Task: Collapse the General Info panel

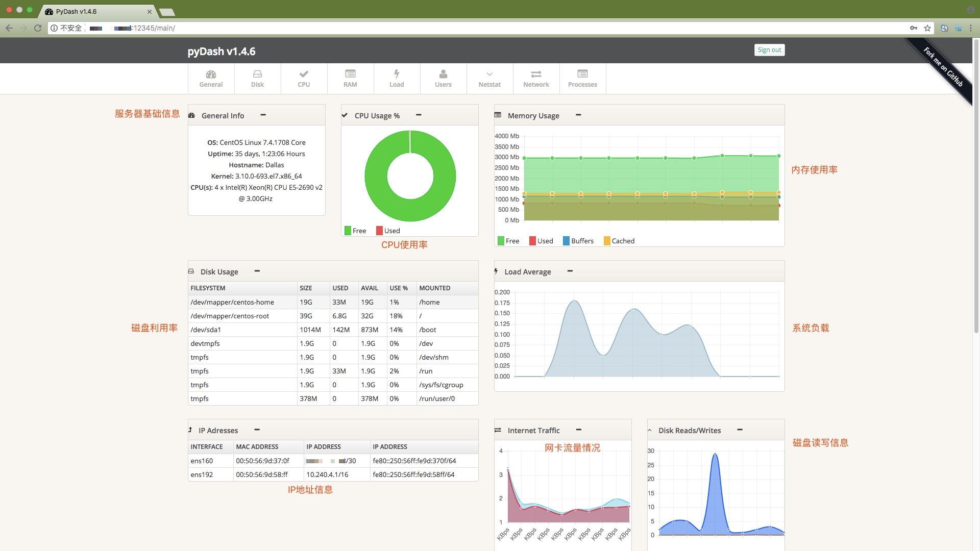Action: click(x=263, y=115)
